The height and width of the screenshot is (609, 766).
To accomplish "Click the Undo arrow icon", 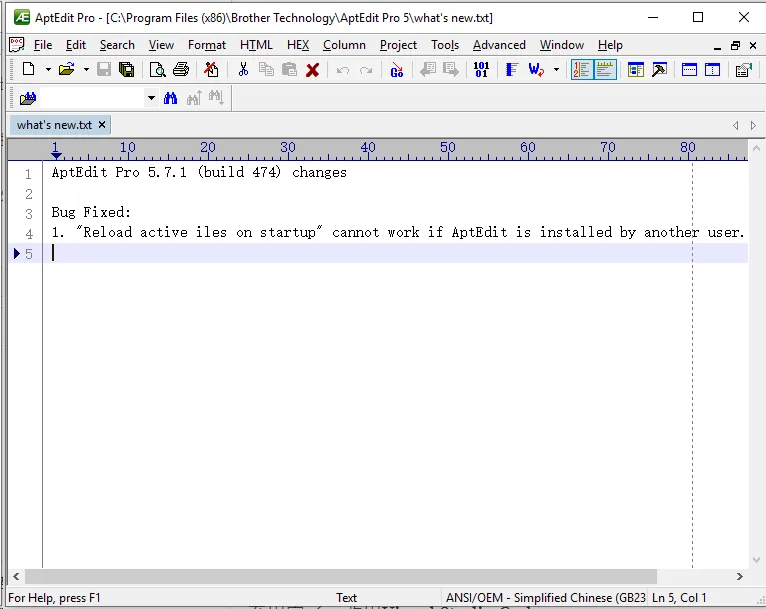I will pos(343,70).
